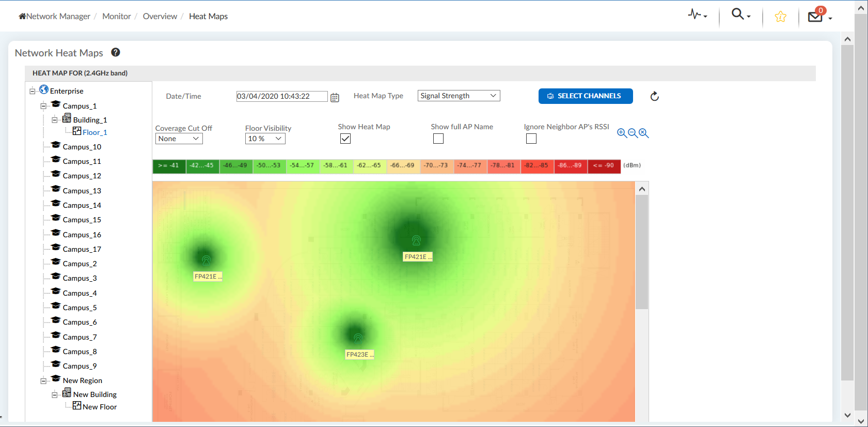
Task: Open the activity pulse monitor icon
Action: coord(694,14)
